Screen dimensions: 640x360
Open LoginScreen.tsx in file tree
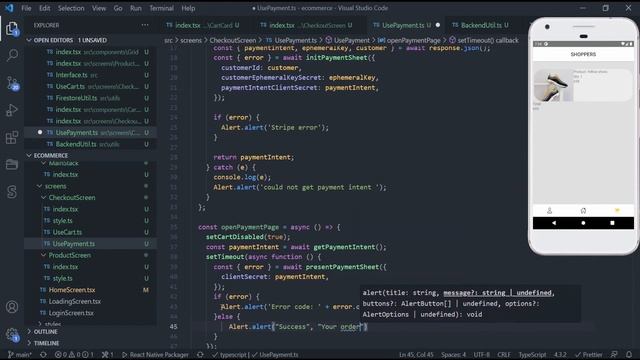(x=71, y=313)
